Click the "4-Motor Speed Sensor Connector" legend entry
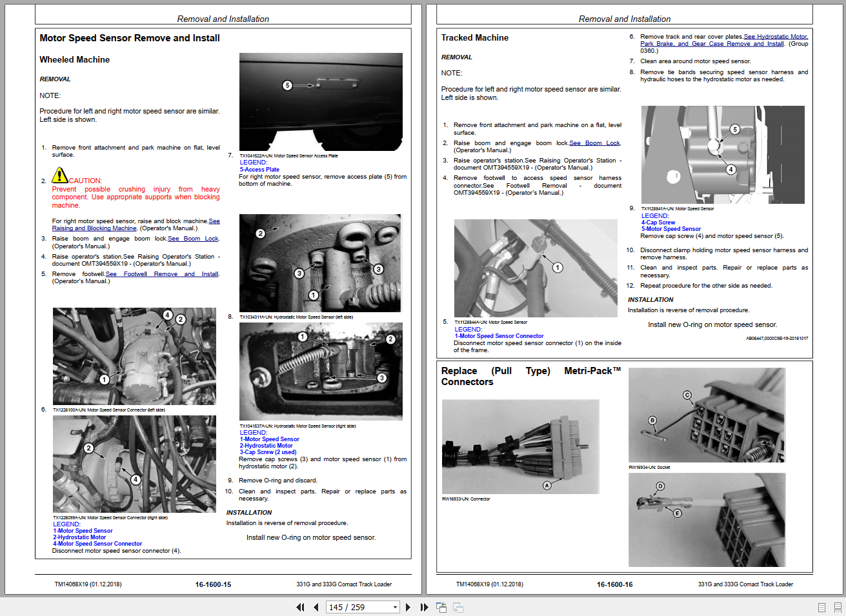The height and width of the screenshot is (616, 846). coord(97,544)
